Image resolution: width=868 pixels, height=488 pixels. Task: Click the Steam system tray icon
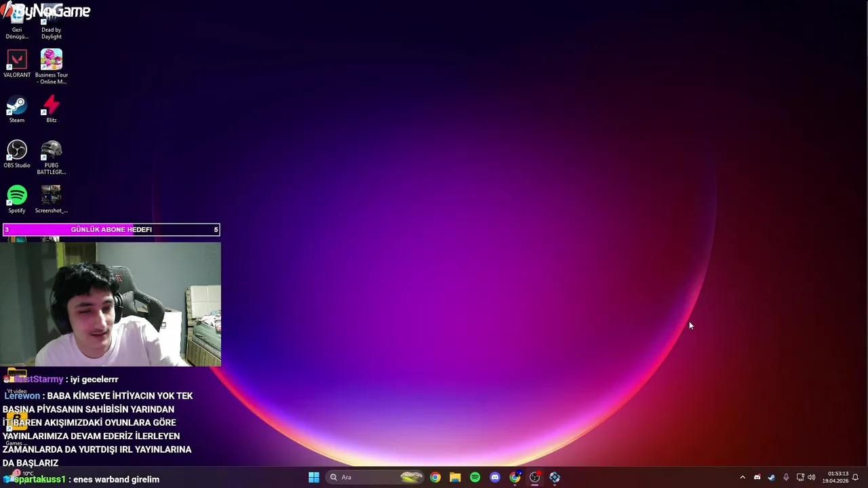pos(771,477)
